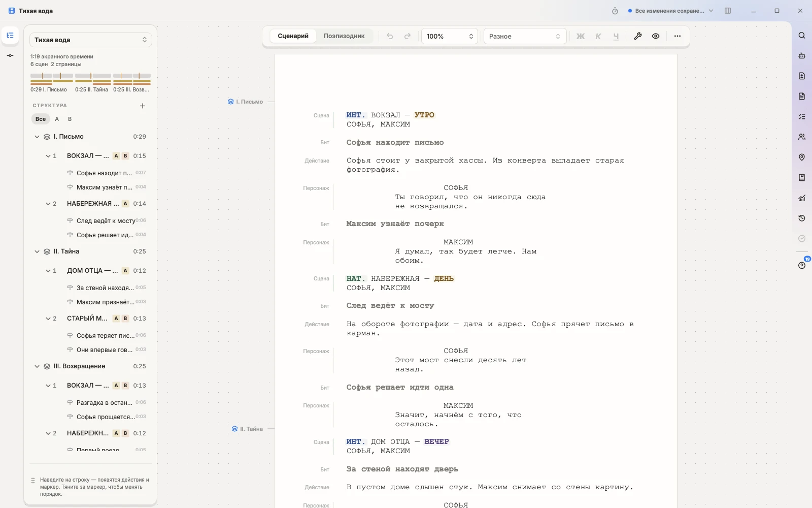Toggle bold Ж formatting
The width and height of the screenshot is (812, 508).
point(581,36)
